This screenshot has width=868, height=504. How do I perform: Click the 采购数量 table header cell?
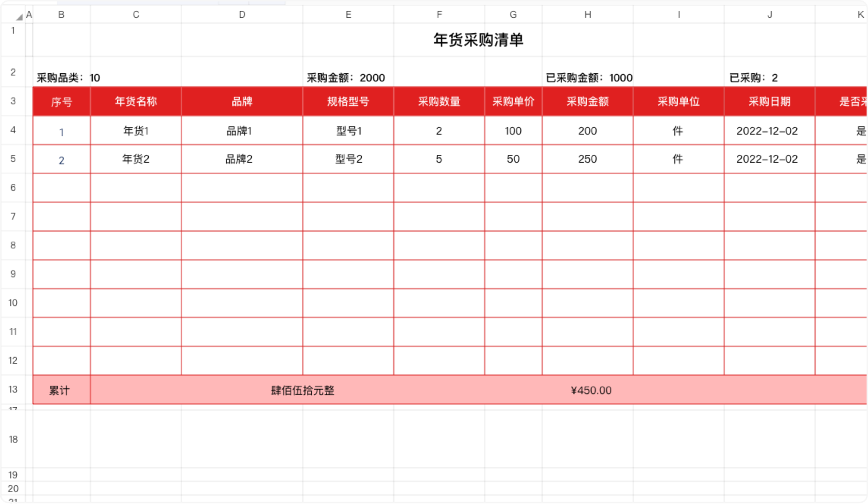439,101
